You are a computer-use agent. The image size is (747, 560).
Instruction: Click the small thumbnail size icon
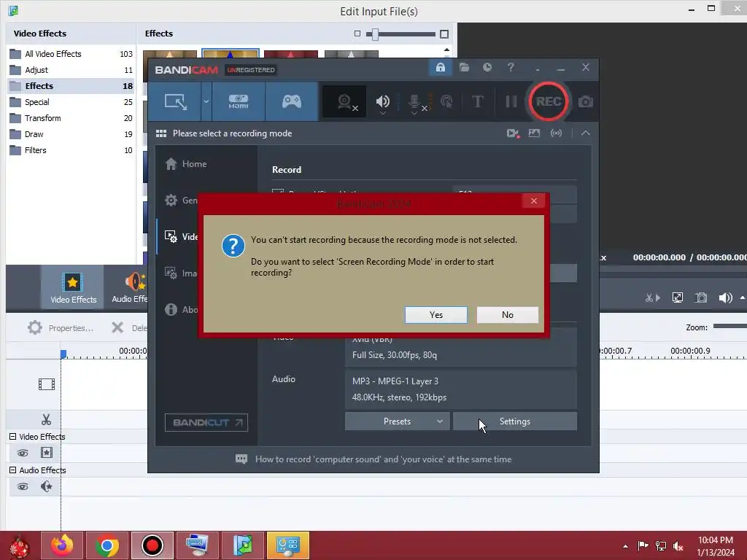[357, 34]
